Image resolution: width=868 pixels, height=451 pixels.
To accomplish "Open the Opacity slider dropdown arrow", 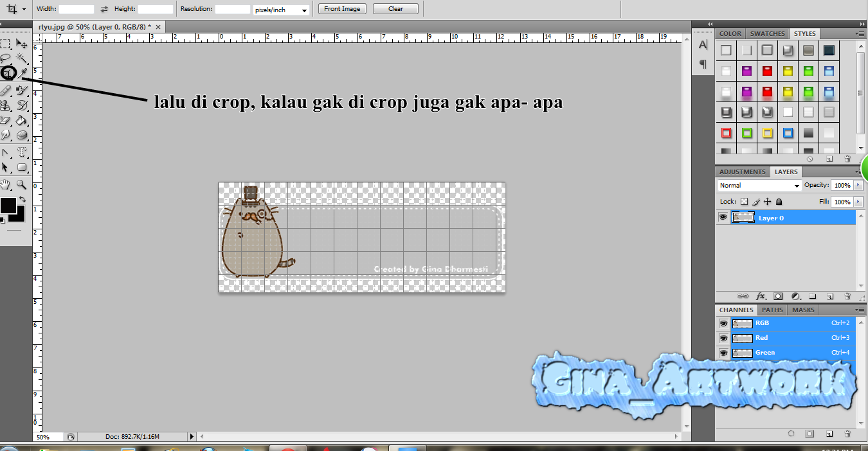I will (x=860, y=185).
